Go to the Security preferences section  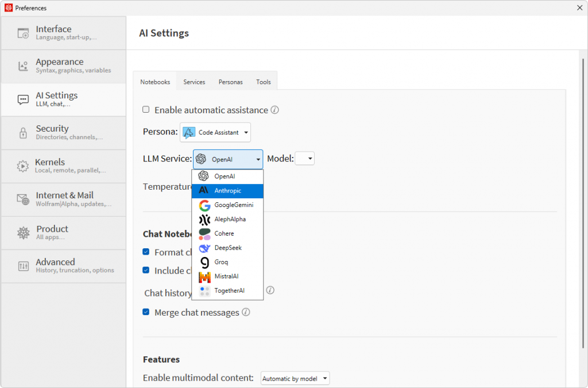(x=63, y=133)
